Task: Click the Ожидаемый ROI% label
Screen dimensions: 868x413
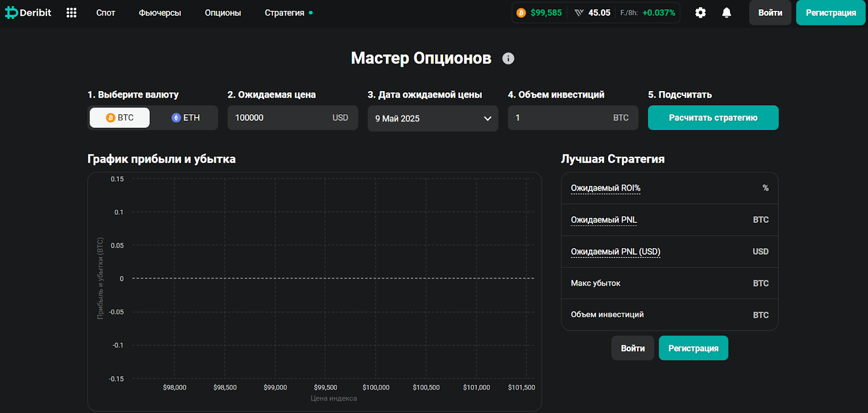Action: click(x=605, y=188)
